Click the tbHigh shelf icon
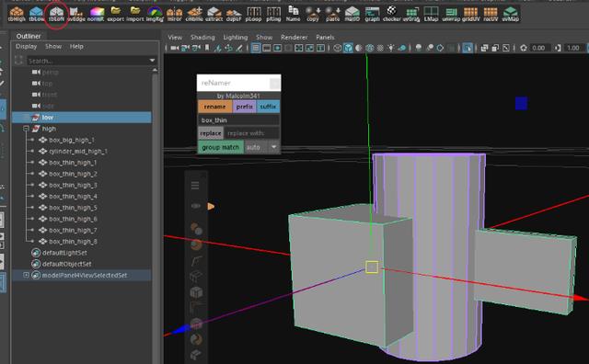This screenshot has width=589, height=364. [17, 14]
